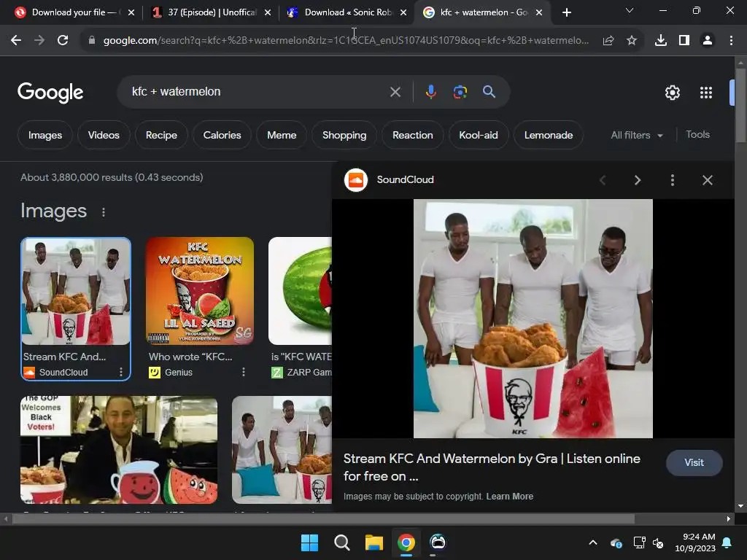Select the Kool-aid filter chip
Image resolution: width=747 pixels, height=560 pixels.
479,135
